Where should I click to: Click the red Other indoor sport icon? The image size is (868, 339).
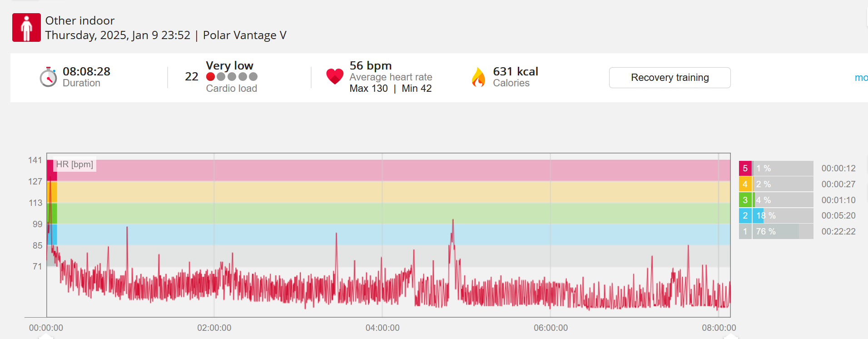click(x=26, y=27)
